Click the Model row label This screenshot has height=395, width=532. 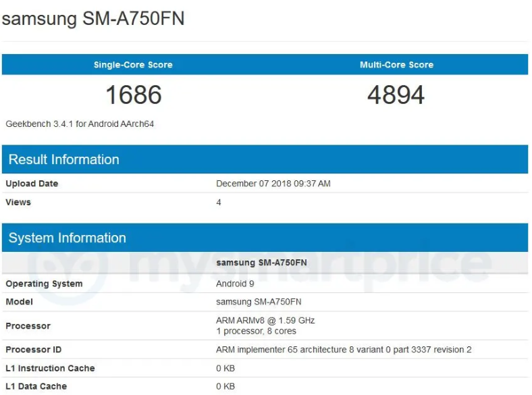click(20, 302)
